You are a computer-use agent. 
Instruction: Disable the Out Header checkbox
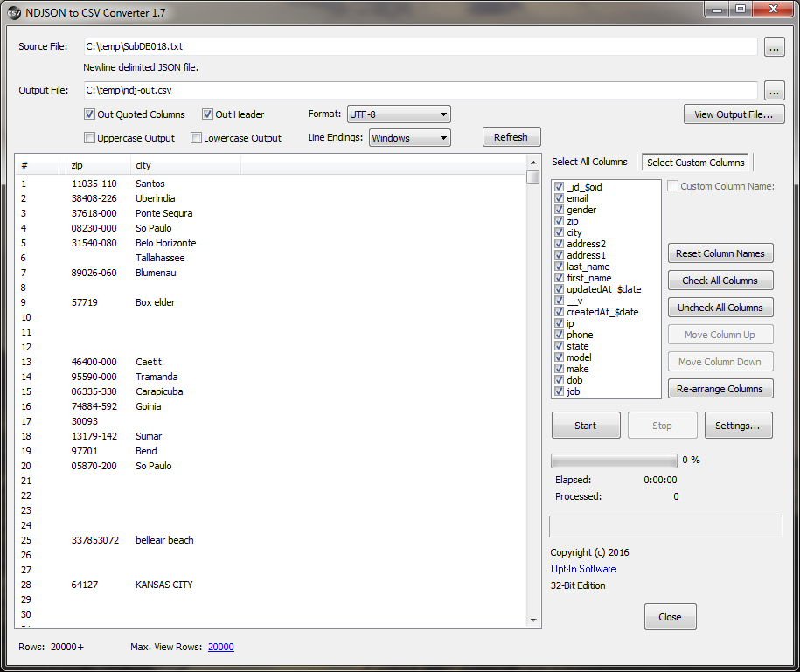(x=208, y=114)
